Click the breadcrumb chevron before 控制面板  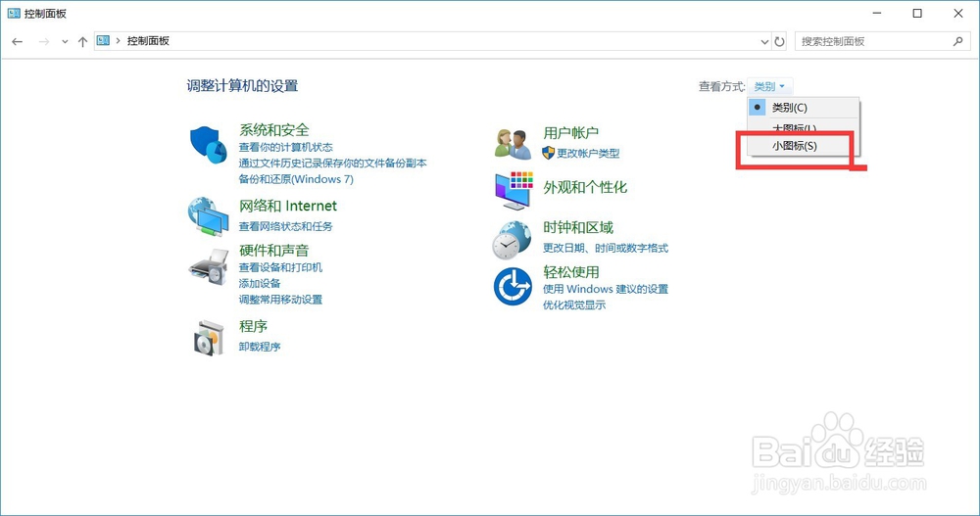pyautogui.click(x=118, y=41)
